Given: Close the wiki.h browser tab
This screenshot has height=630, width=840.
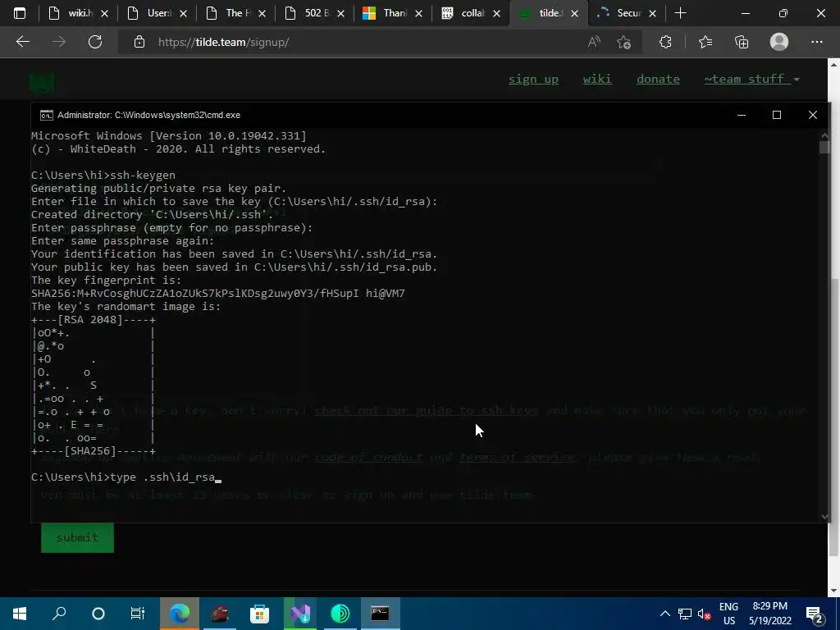Looking at the screenshot, I should (x=105, y=13).
